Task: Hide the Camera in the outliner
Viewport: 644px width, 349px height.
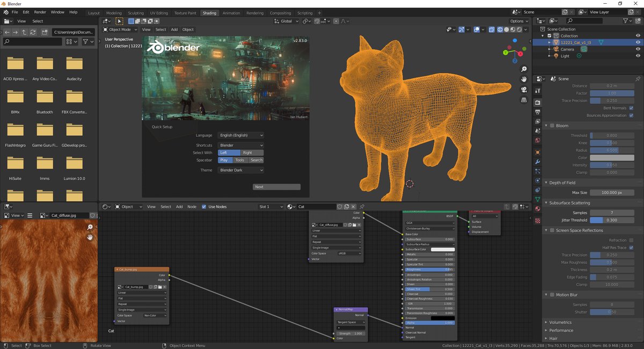Action: pyautogui.click(x=639, y=49)
